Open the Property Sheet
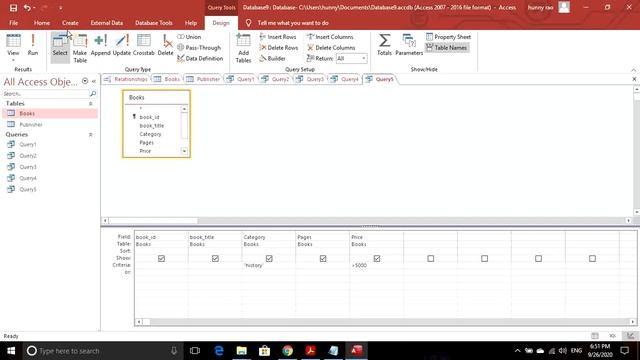 448,37
